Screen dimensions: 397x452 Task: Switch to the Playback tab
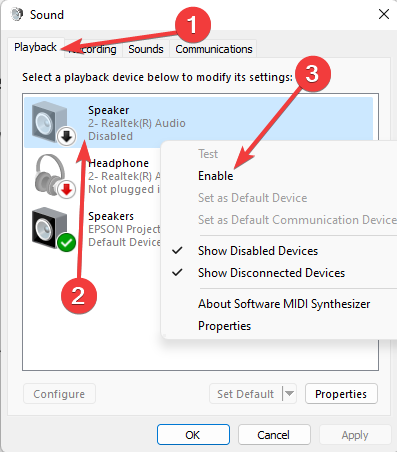coord(36,47)
